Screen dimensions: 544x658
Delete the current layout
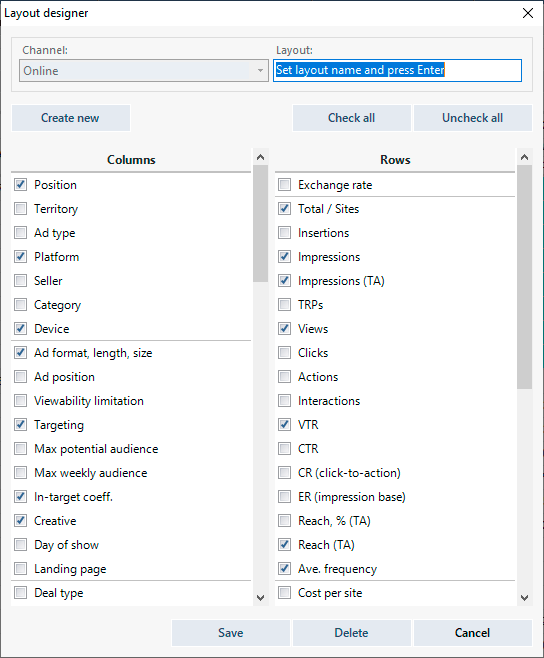351,633
